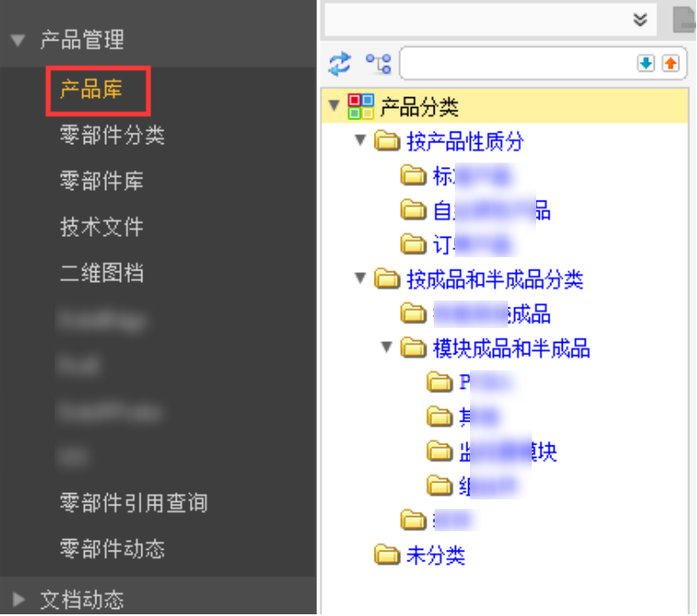Click the gray document icon in the top right
Viewport: 697px width, 616px height.
(x=684, y=19)
